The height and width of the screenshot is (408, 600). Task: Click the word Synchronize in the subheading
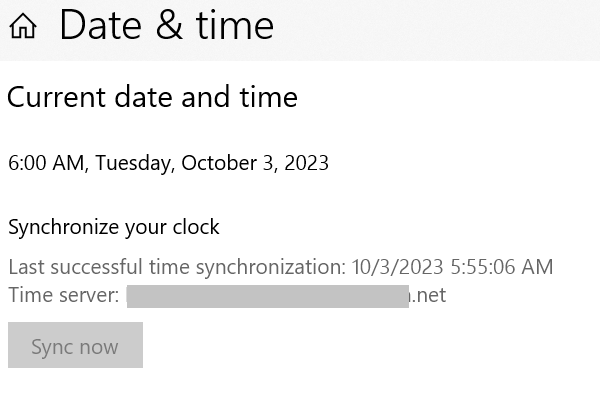[x=64, y=227]
